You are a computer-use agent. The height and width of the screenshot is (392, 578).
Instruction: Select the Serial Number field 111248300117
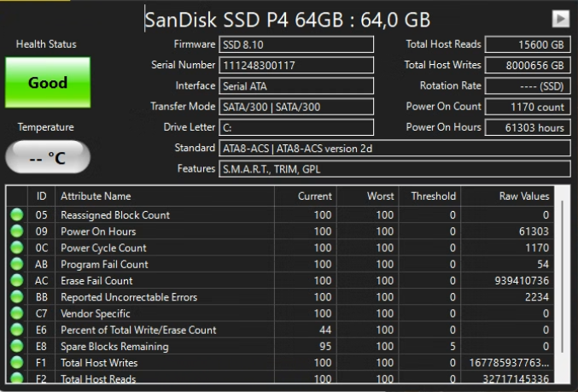pyautogui.click(x=296, y=65)
